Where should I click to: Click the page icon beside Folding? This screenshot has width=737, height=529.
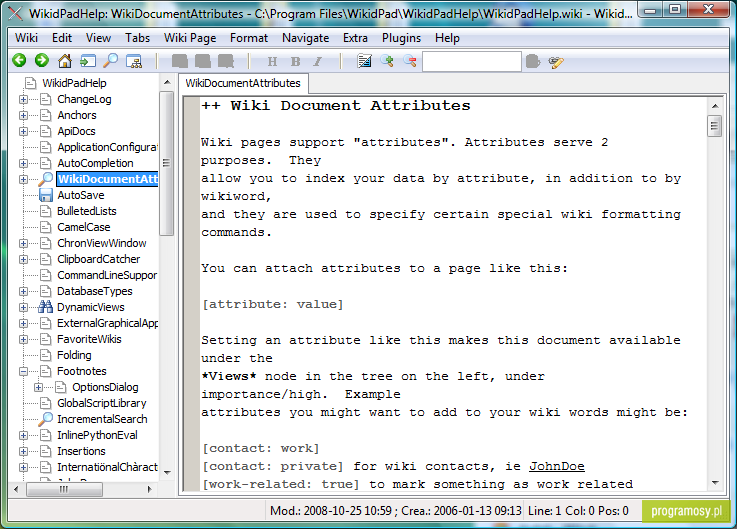[46, 355]
